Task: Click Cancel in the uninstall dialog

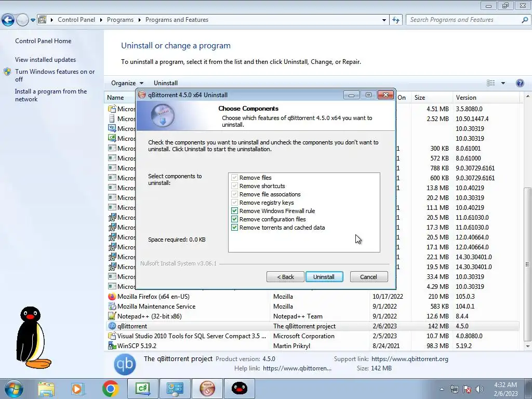Action: [369, 277]
